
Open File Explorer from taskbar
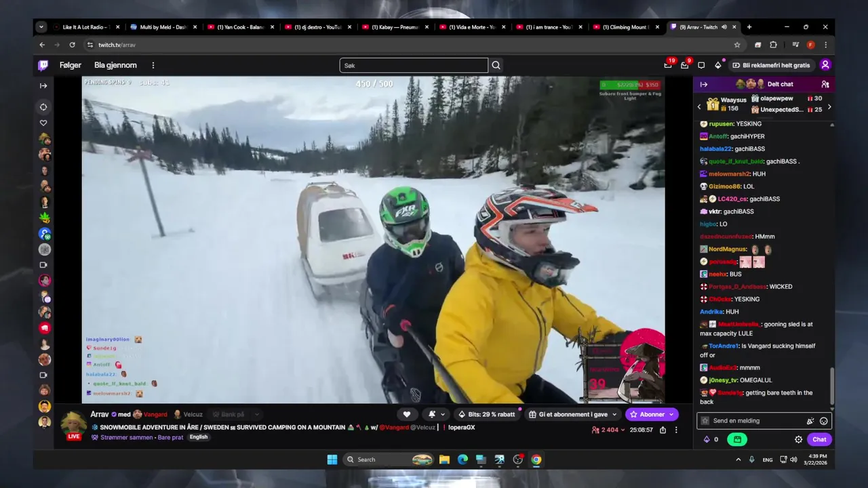click(x=444, y=460)
